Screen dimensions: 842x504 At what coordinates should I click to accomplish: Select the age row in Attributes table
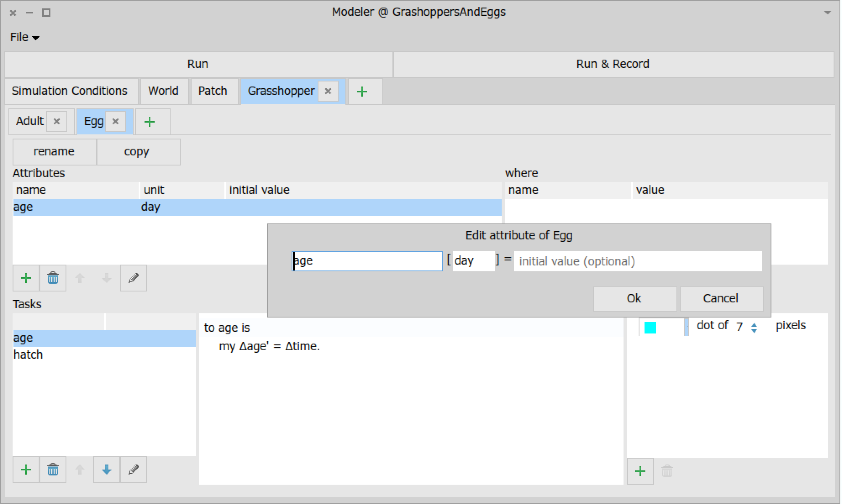[x=258, y=207]
